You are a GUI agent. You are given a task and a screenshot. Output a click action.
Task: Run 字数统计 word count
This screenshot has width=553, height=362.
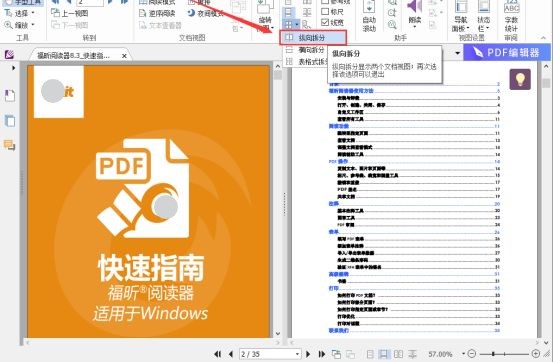(511, 17)
